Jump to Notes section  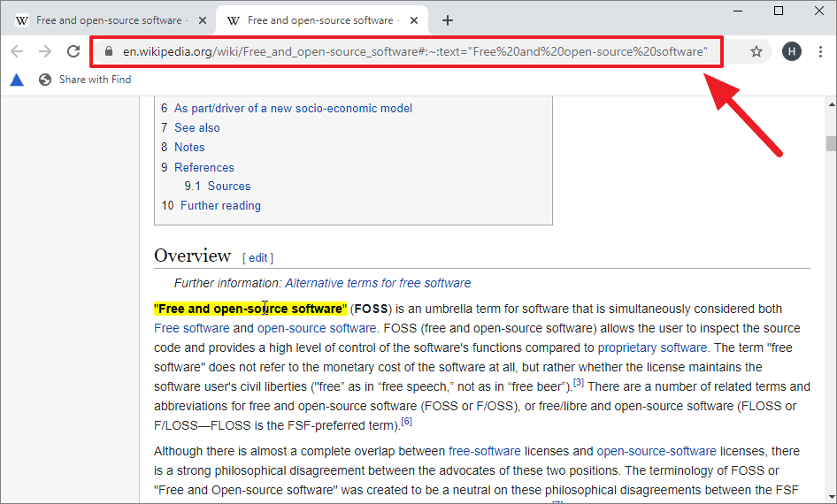tap(189, 147)
